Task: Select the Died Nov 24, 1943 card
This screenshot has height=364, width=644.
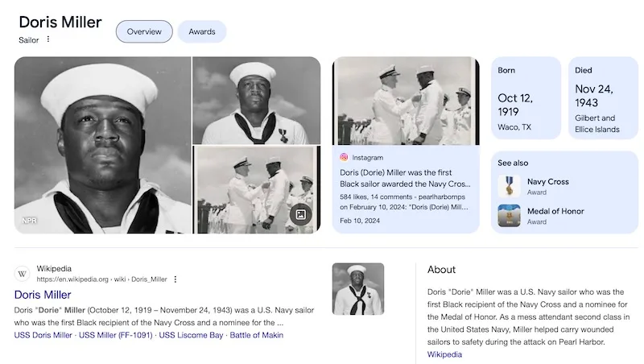Action: pyautogui.click(x=603, y=97)
